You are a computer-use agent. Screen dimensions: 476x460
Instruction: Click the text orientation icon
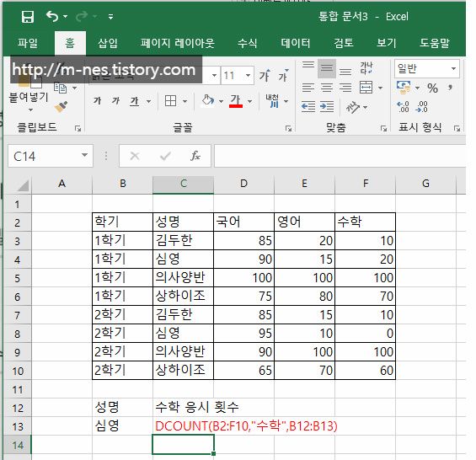point(353,107)
